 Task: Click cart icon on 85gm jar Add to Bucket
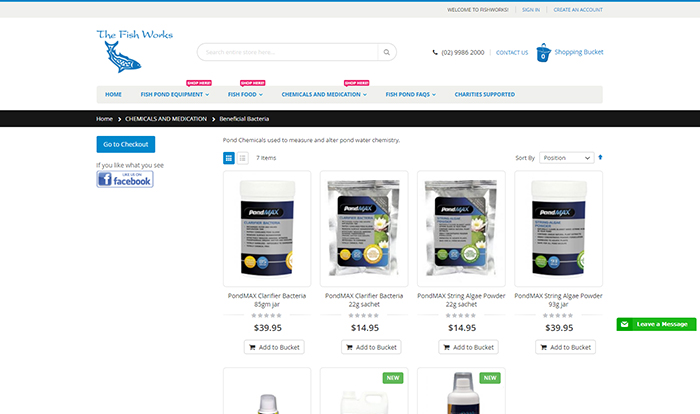(252, 347)
